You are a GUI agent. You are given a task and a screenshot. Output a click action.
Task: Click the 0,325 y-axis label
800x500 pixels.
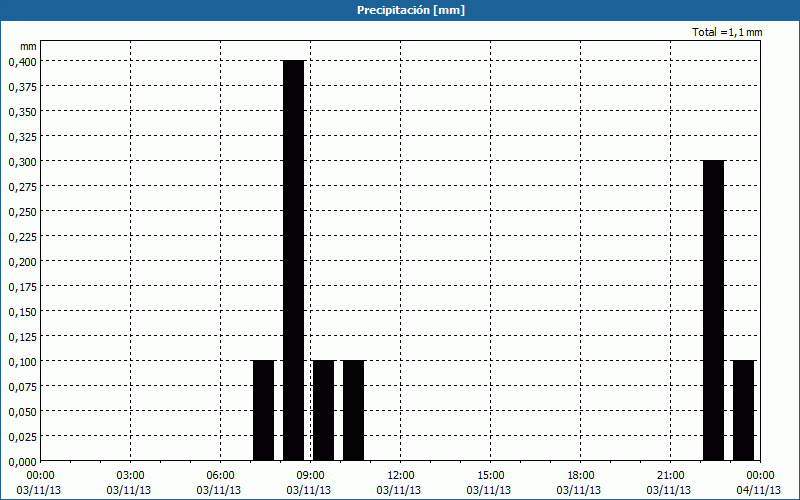[x=22, y=137]
